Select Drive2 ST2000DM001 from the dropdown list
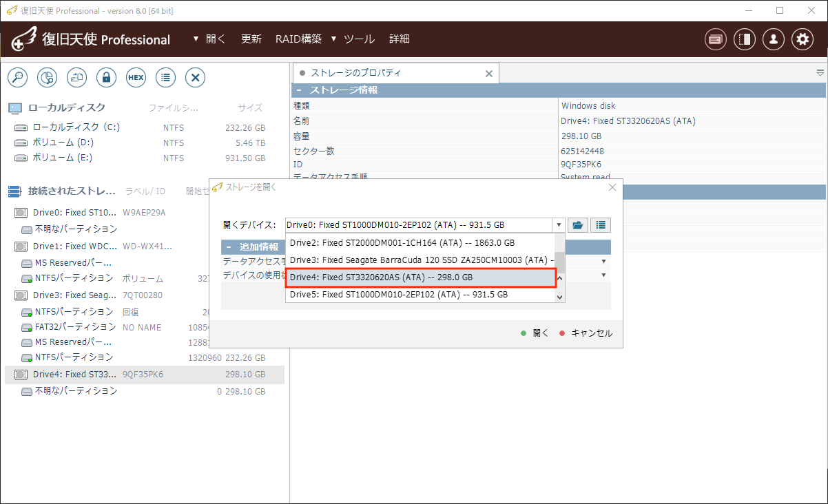The height and width of the screenshot is (504, 828). [420, 242]
